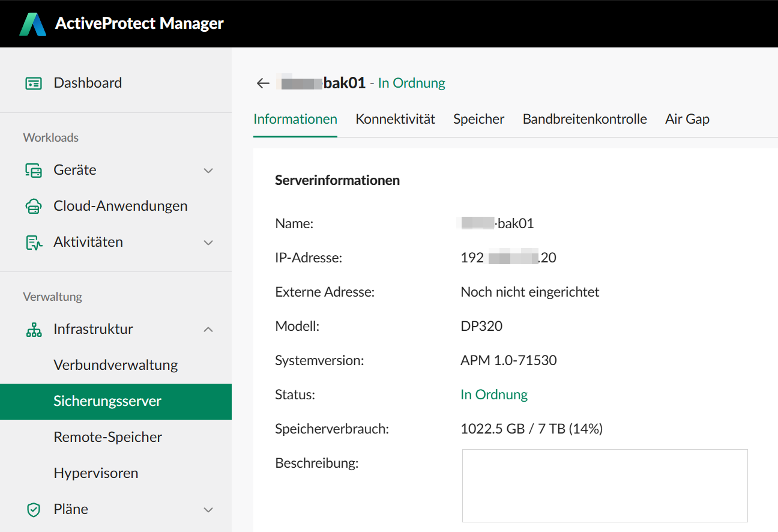
Task: Switch to the Speicher tab
Action: click(x=478, y=119)
